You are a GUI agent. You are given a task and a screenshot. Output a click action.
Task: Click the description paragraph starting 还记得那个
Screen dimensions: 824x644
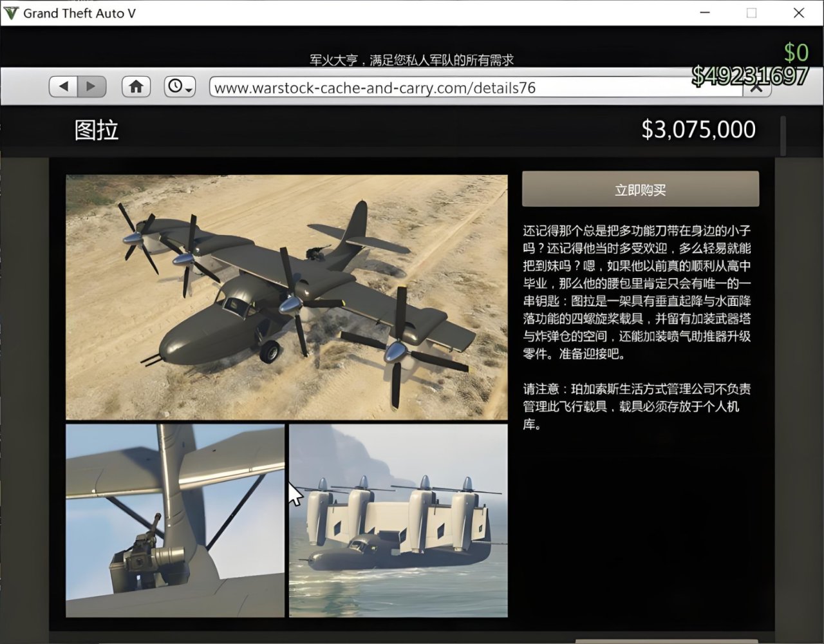(637, 292)
